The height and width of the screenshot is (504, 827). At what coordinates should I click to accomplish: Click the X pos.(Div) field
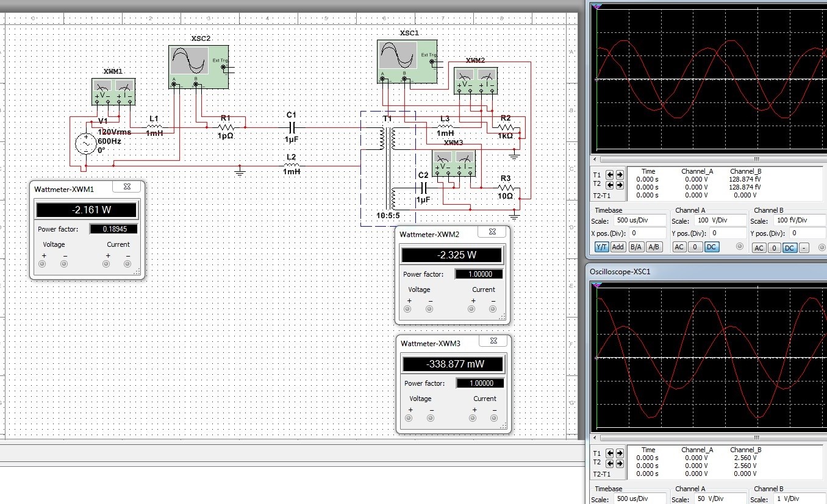(x=647, y=233)
